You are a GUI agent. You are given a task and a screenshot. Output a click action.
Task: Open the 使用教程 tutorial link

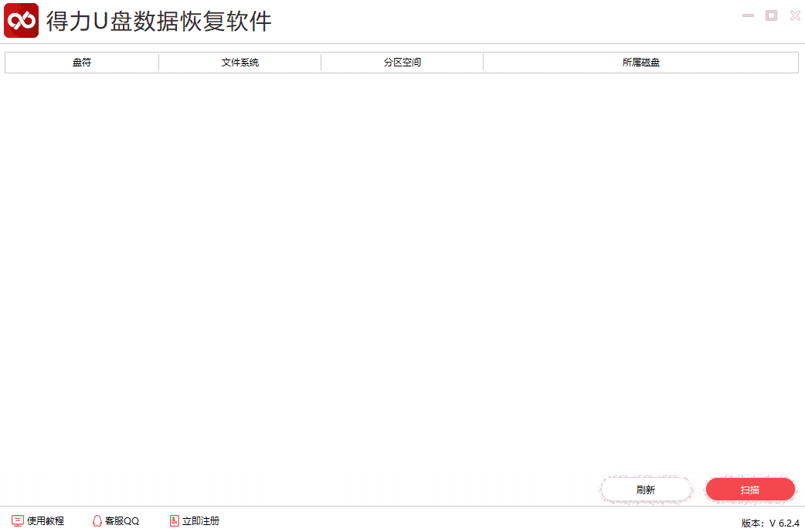click(x=44, y=520)
